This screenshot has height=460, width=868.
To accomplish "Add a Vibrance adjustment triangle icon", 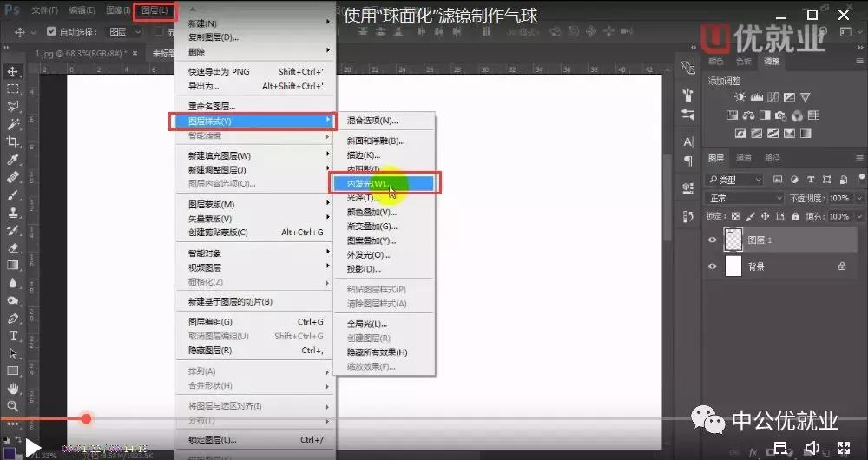I will click(x=806, y=97).
